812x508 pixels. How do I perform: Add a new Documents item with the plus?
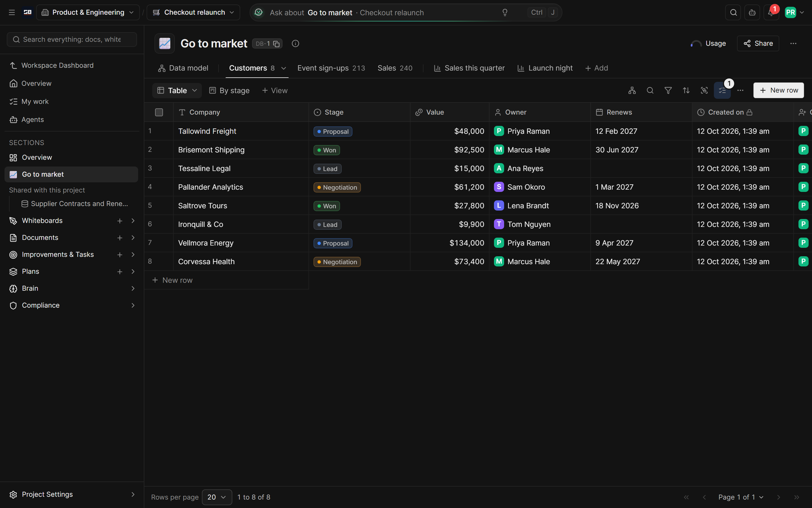tap(120, 238)
